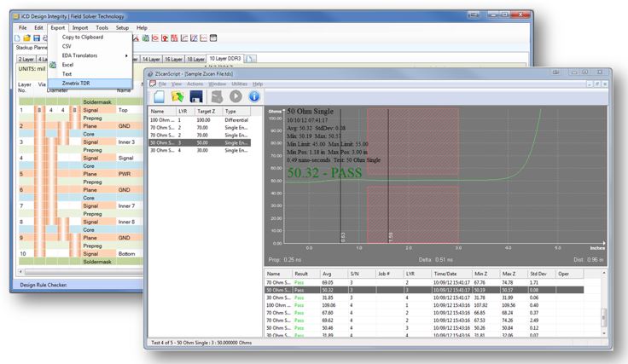Click Save floppy icon in iCD toolbar
The width and height of the screenshot is (628, 364).
click(37, 38)
